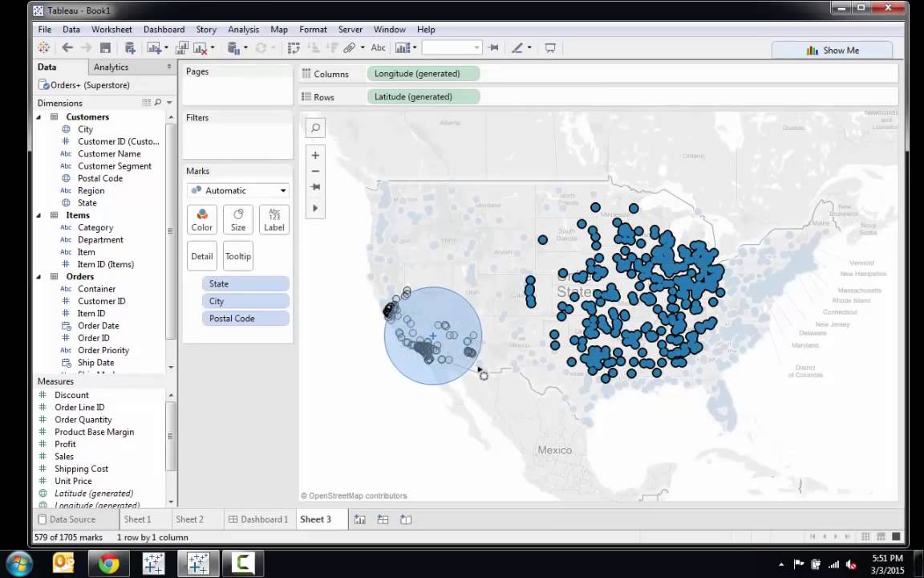This screenshot has height=578, width=924.
Task: Switch to the Dashboard 1 tab
Action: pyautogui.click(x=258, y=519)
